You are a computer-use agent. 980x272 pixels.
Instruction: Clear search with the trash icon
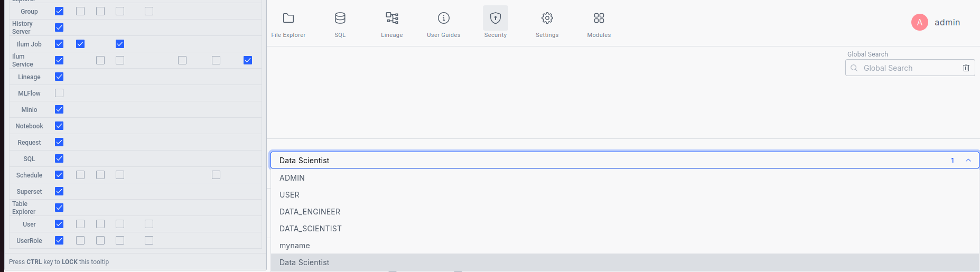pos(966,68)
